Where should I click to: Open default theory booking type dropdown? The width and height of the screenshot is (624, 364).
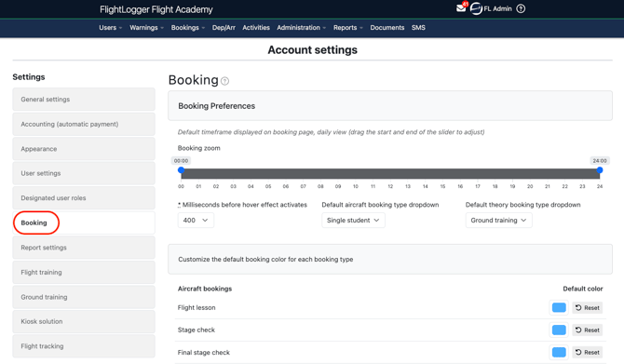point(498,220)
